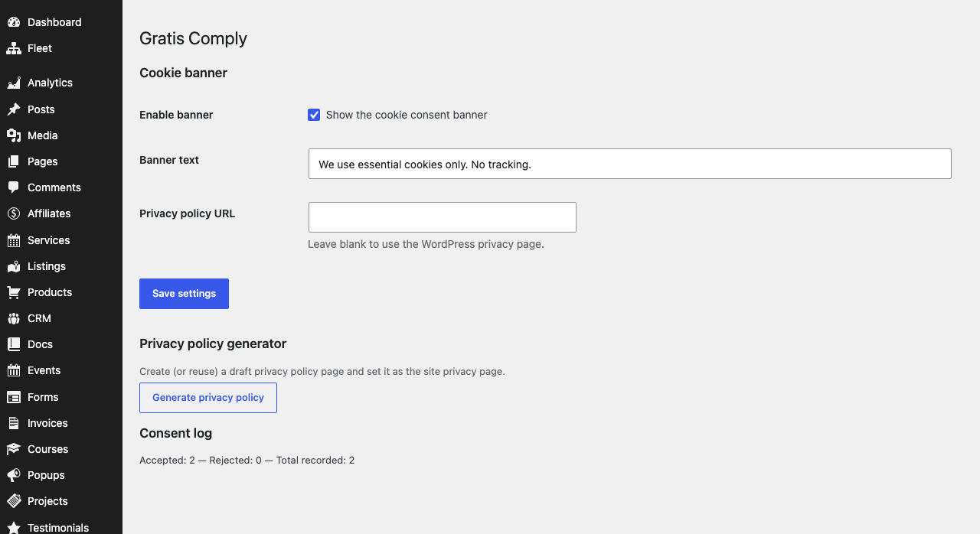Click the Courses graduation cap icon

[x=14, y=449]
